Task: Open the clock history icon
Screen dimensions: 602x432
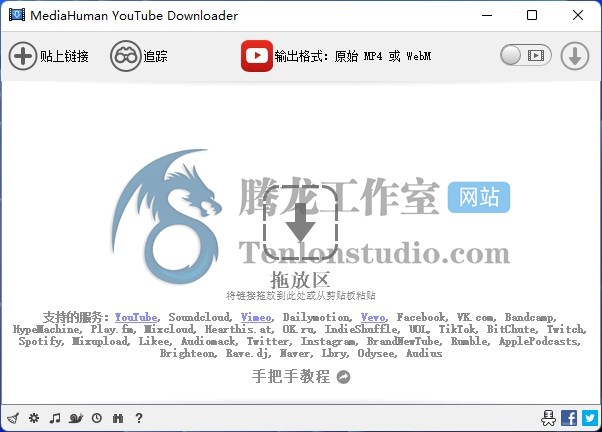Action: (x=97, y=418)
